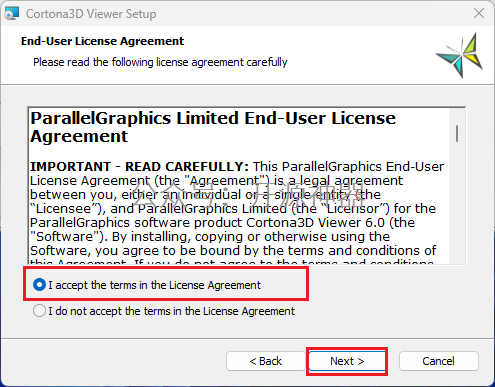The height and width of the screenshot is (387, 495).
Task: Click the bold "IMPORTANT - READ CAREFULLY" text
Action: pos(139,166)
